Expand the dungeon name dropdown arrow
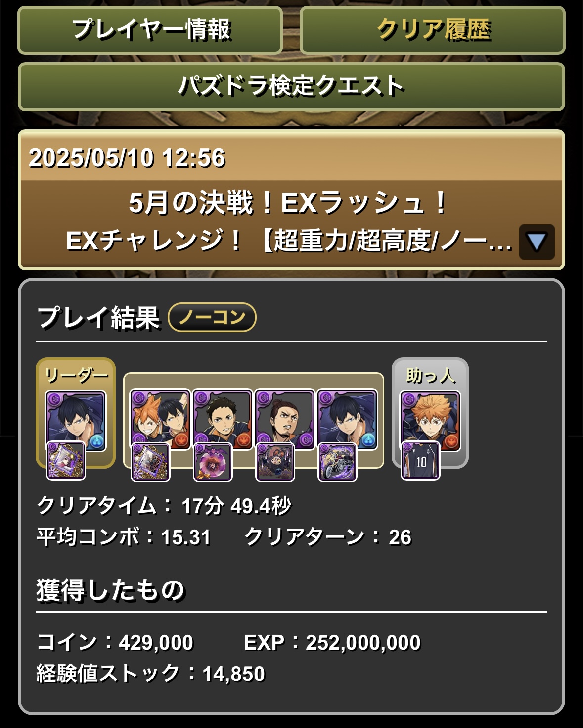This screenshot has width=583, height=728. click(537, 242)
